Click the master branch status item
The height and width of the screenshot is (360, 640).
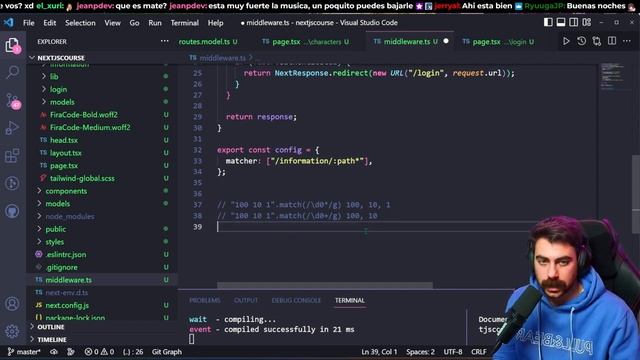24,351
